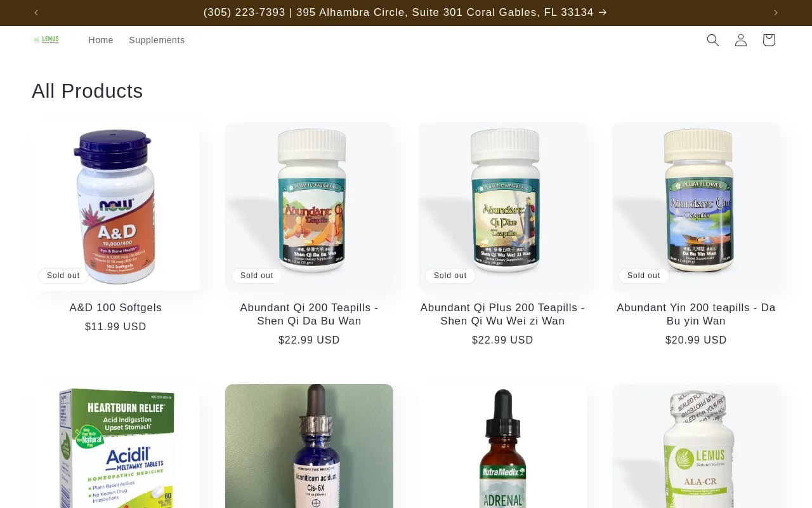
Task: Show previous announcement with left chevron
Action: [36, 13]
